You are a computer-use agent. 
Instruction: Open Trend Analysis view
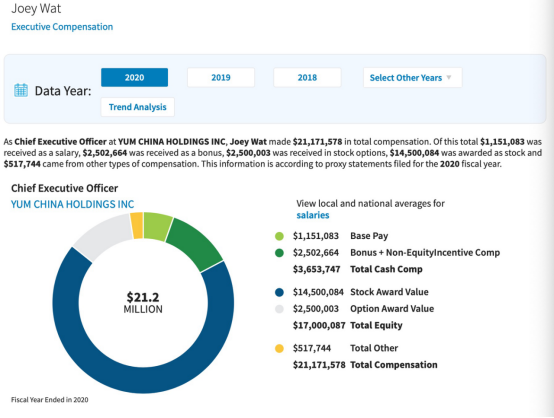point(137,107)
